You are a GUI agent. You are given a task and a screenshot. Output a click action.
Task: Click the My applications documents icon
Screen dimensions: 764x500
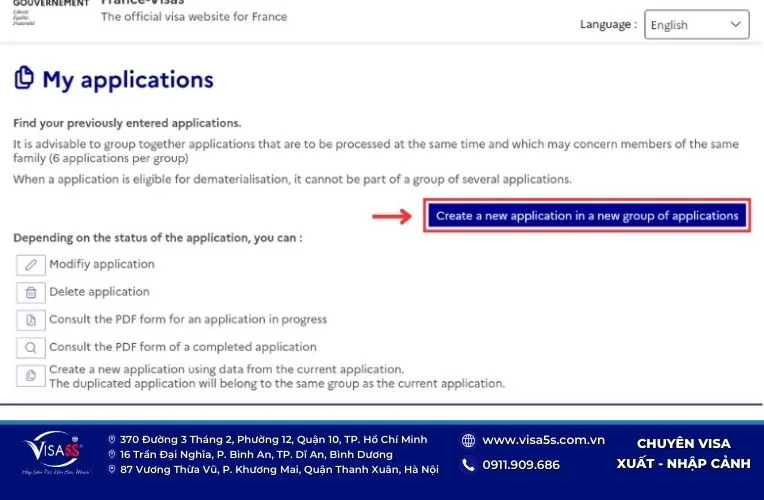(x=24, y=78)
